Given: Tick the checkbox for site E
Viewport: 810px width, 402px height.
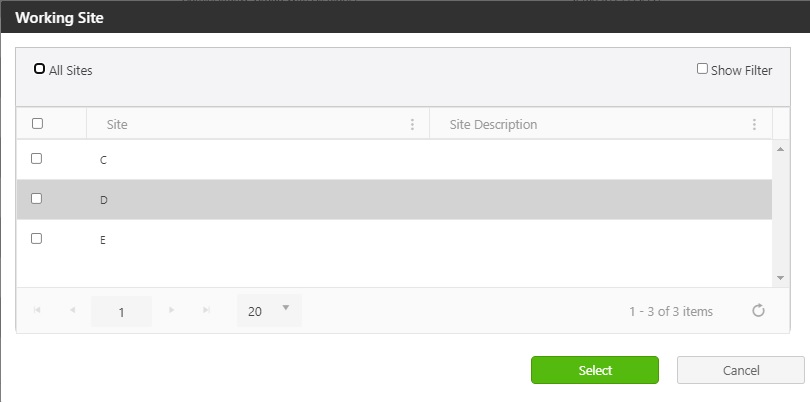Looking at the screenshot, I should tap(37, 238).
